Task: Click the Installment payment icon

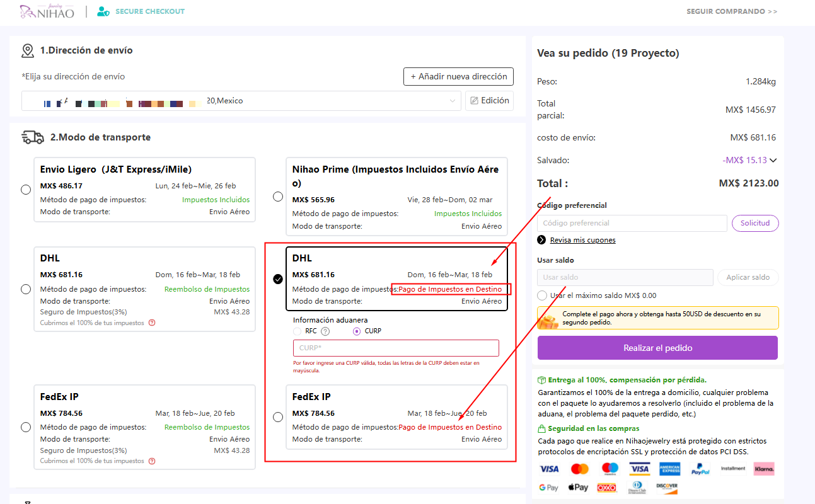Action: click(733, 469)
